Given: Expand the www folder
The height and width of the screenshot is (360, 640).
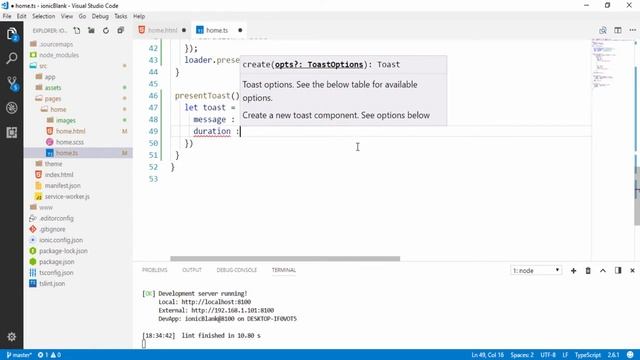Looking at the screenshot, I should (x=46, y=207).
